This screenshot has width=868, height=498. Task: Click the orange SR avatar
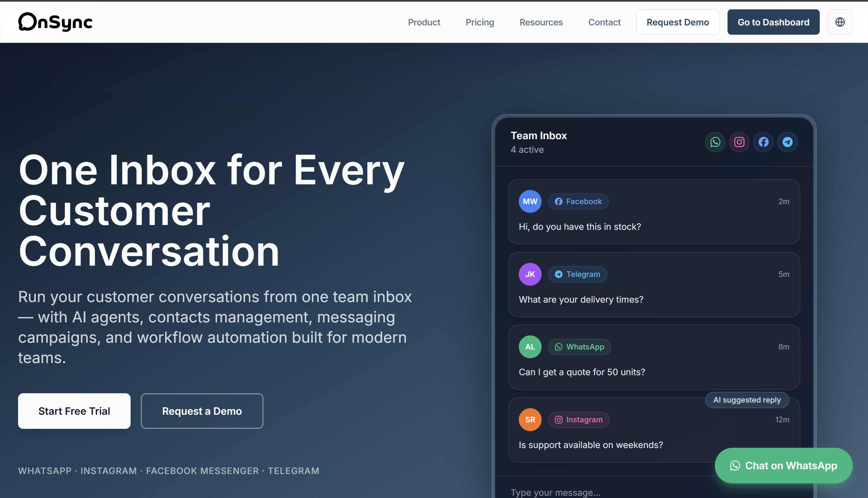[x=530, y=420]
